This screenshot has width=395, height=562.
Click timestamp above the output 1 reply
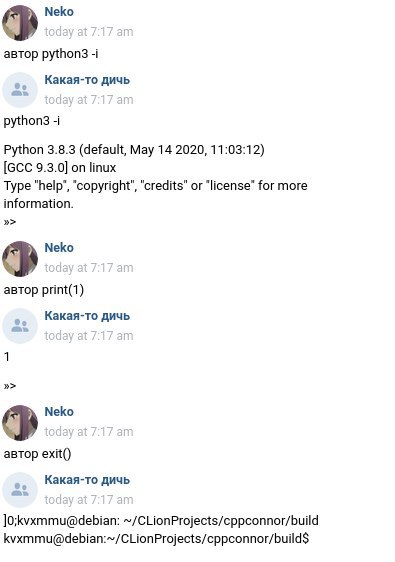[89, 336]
